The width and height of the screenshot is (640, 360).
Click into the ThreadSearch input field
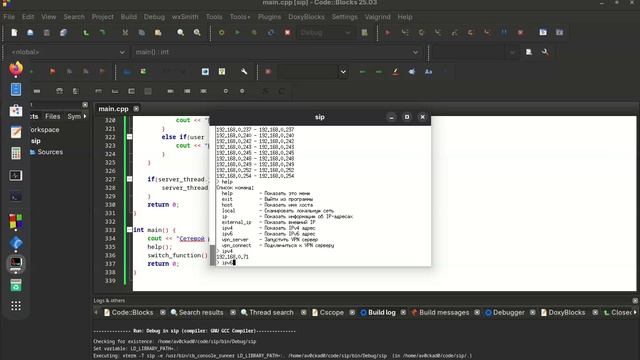[469, 52]
